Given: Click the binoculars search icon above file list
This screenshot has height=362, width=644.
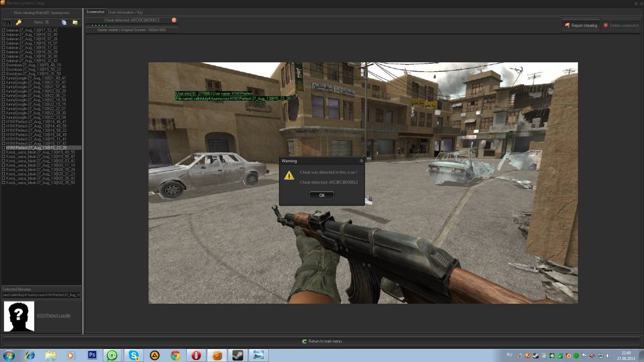Looking at the screenshot, I should tap(8, 23).
